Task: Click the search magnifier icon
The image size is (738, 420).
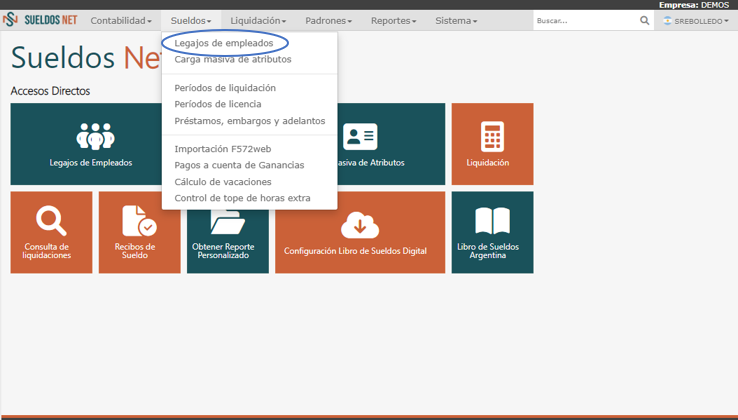Action: coord(644,21)
